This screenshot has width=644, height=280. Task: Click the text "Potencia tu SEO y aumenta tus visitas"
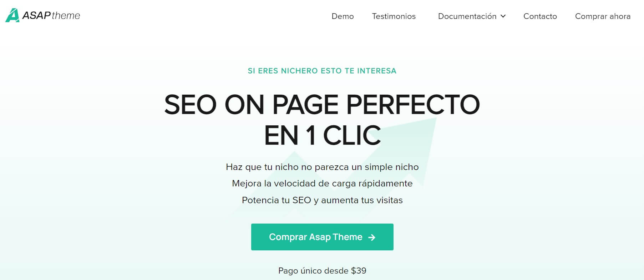[x=322, y=200]
